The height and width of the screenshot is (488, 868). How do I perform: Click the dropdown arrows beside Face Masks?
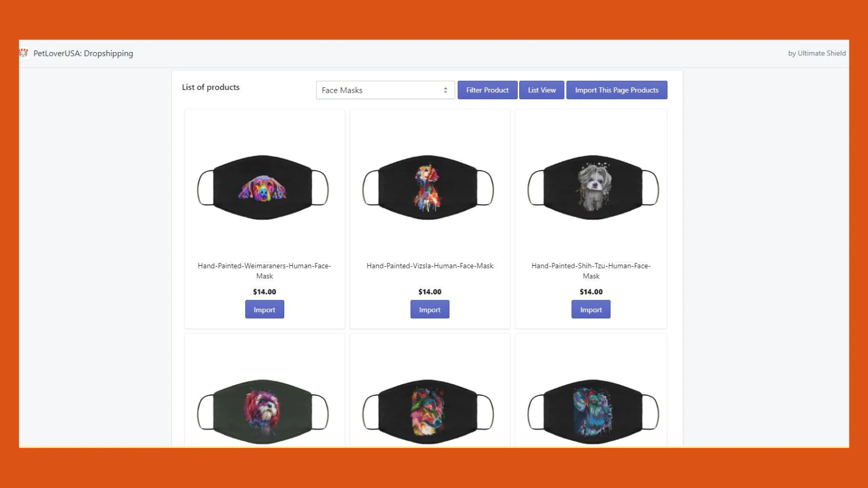coord(445,90)
